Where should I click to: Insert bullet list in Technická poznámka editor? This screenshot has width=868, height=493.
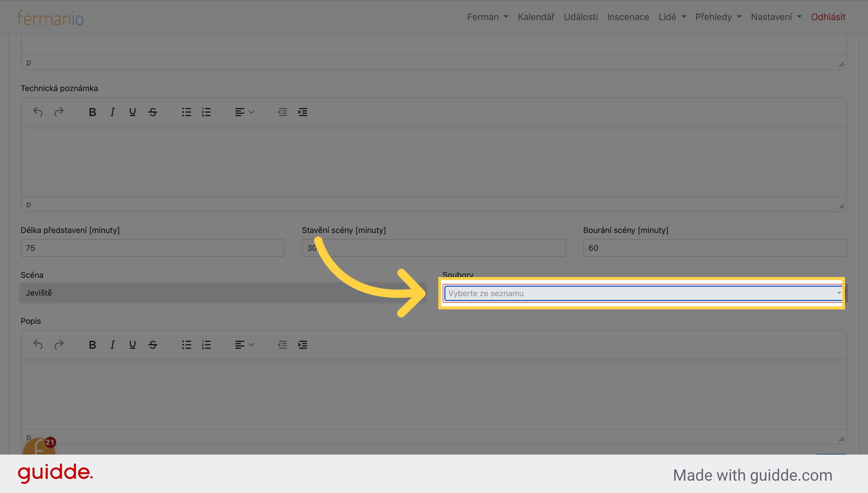pos(186,112)
